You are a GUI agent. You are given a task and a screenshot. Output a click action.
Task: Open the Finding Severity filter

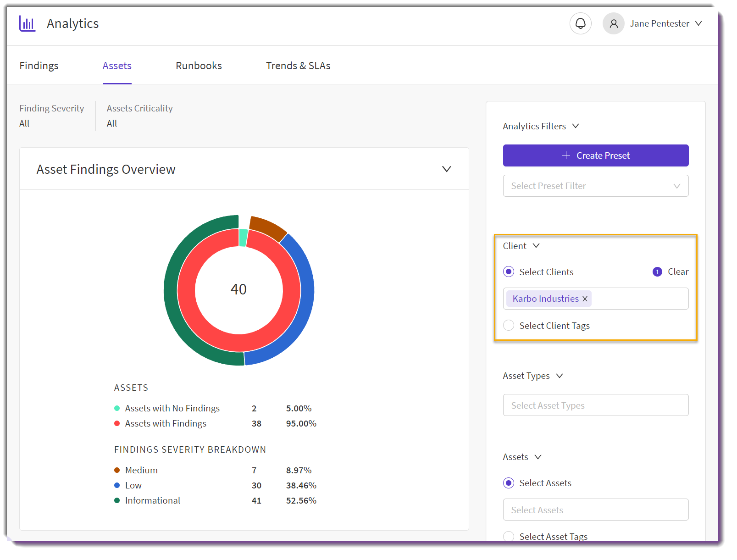(x=52, y=116)
